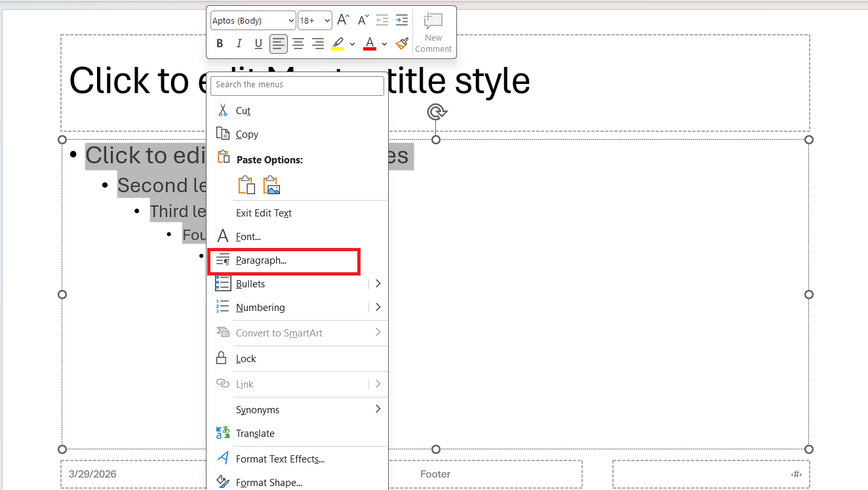Choose the Picture paste option

[271, 186]
